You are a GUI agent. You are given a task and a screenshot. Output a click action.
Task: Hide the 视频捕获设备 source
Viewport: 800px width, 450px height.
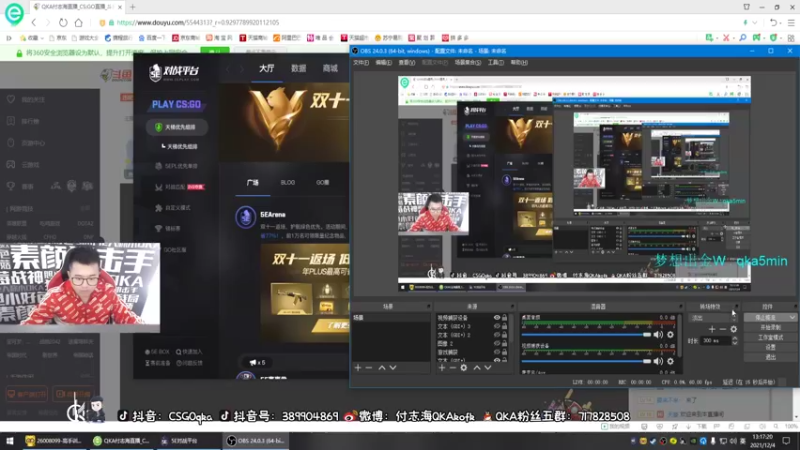496,318
